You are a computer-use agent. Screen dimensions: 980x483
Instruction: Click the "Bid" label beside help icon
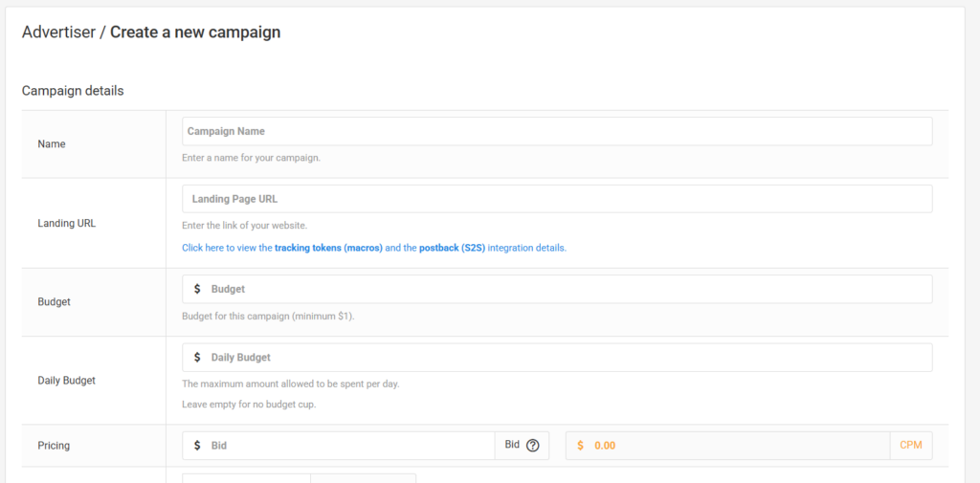click(512, 445)
